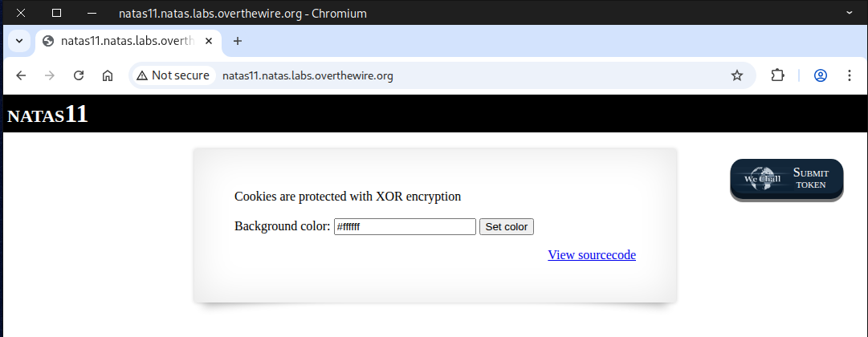Click the WeChall Submit Token button
The height and width of the screenshot is (337, 868).
[786, 179]
